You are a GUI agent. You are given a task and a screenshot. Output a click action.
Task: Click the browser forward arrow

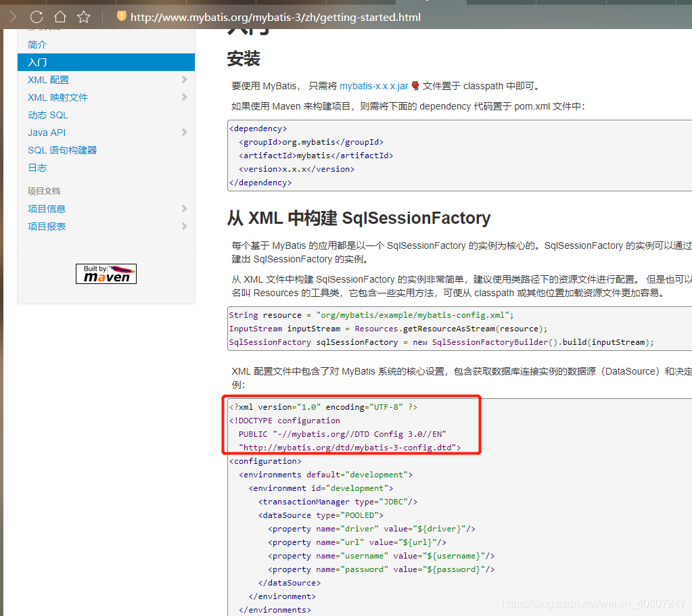pyautogui.click(x=14, y=17)
